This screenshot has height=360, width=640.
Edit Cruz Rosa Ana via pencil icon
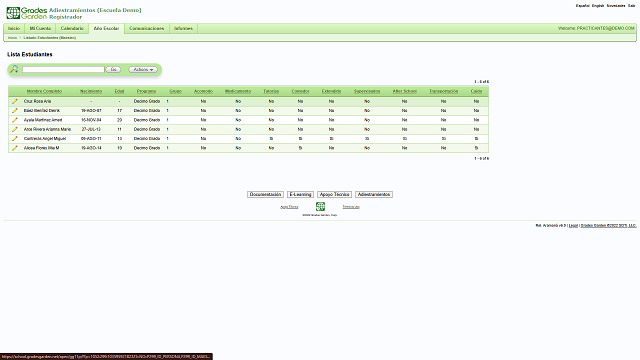pyautogui.click(x=15, y=101)
